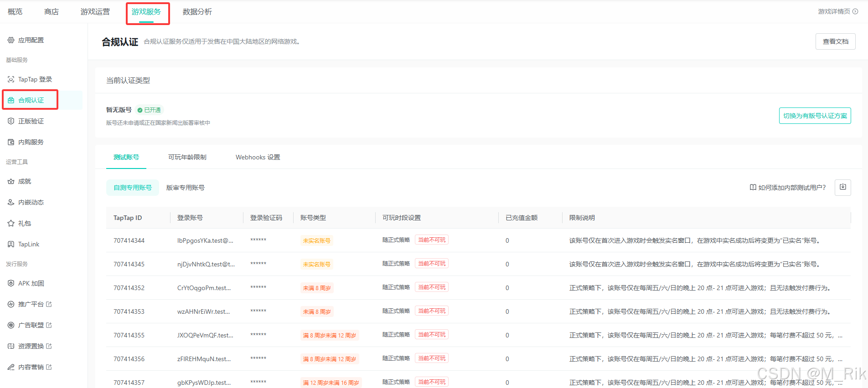Click the 广告联盟 sidebar icon

11,325
